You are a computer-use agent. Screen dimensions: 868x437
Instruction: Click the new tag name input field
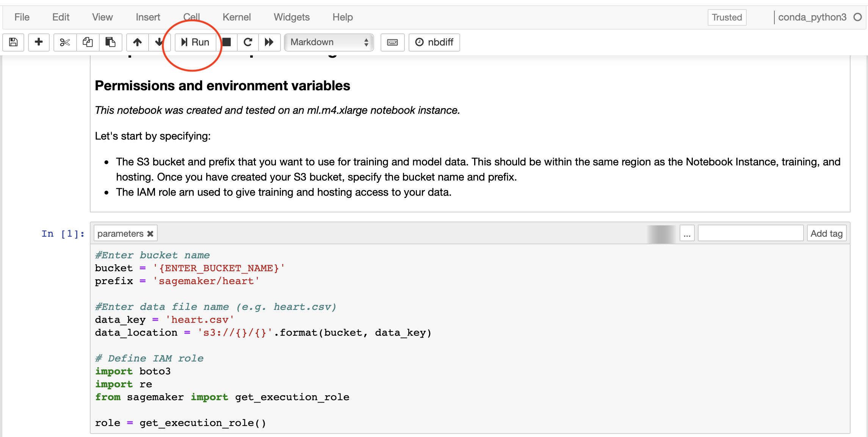click(x=750, y=234)
